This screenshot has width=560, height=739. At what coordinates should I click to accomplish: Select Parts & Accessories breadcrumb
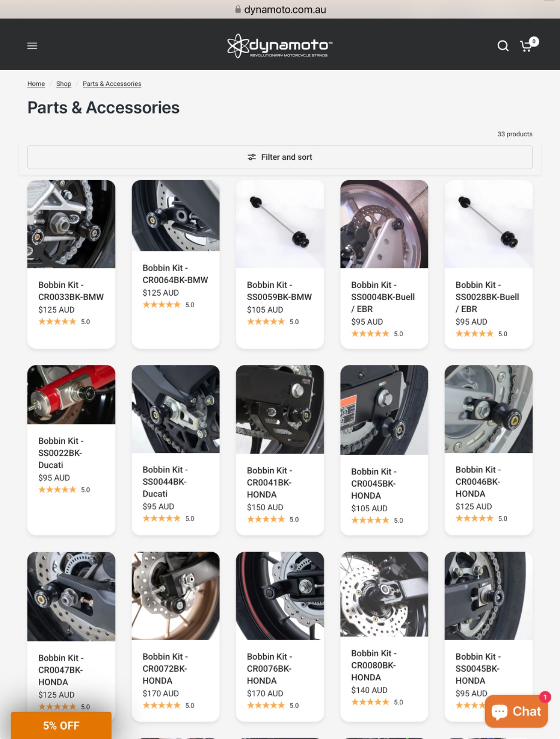[112, 84]
